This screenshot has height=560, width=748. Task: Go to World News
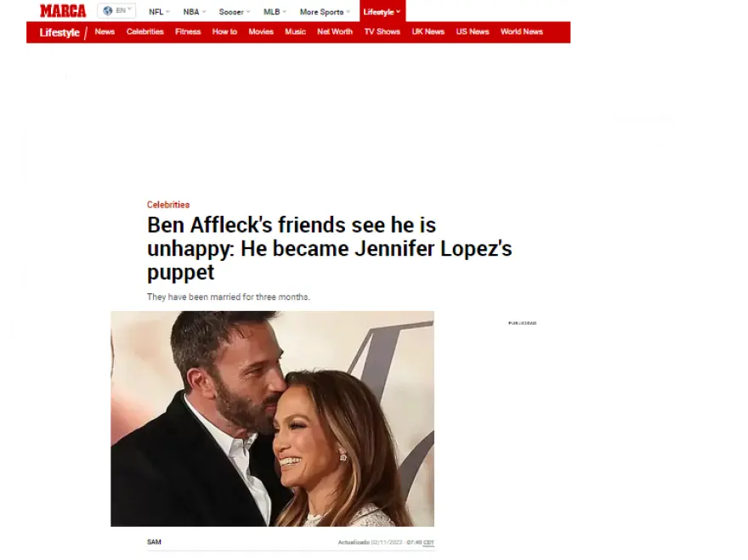(521, 31)
